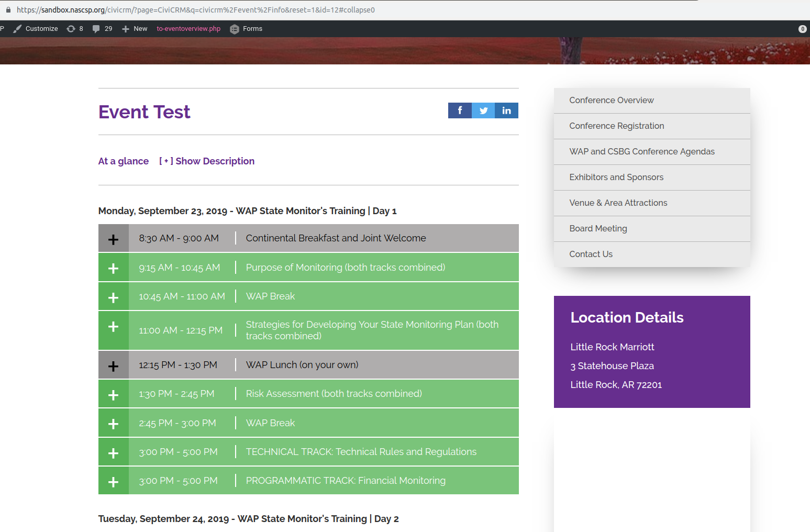
Task: Open Conference Overview in sidebar menu
Action: [x=611, y=101]
